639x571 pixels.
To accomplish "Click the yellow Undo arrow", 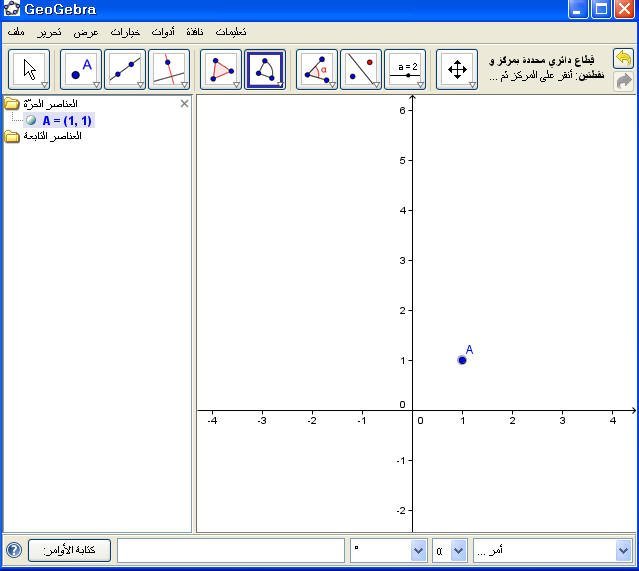I will coord(624,59).
